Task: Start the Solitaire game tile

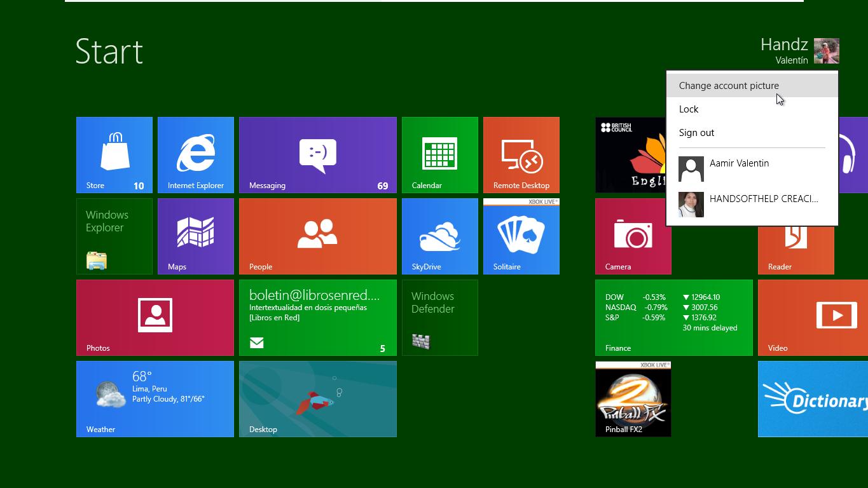Action: (521, 236)
